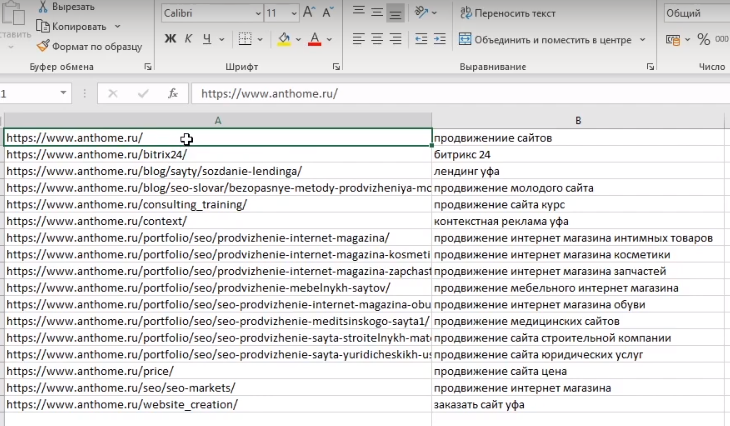Viewport: 730px width, 426px height.
Task: Select cell https://www.anthome.ru/context/
Action: point(218,221)
